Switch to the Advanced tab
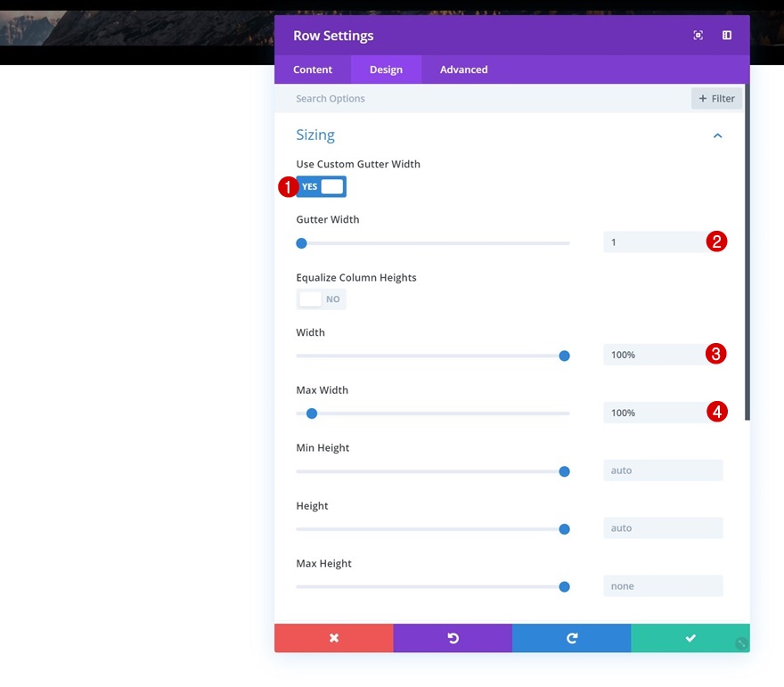784x687 pixels. click(463, 70)
